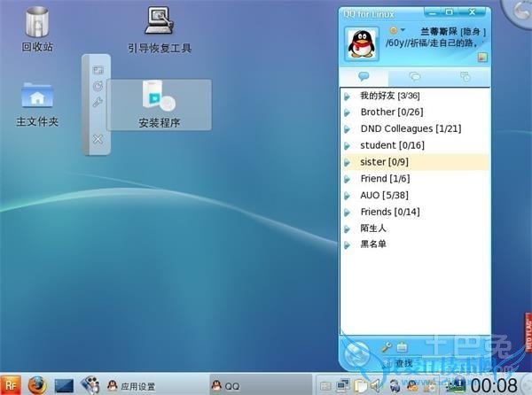Select the Brother [0/26] group label

pyautogui.click(x=392, y=112)
